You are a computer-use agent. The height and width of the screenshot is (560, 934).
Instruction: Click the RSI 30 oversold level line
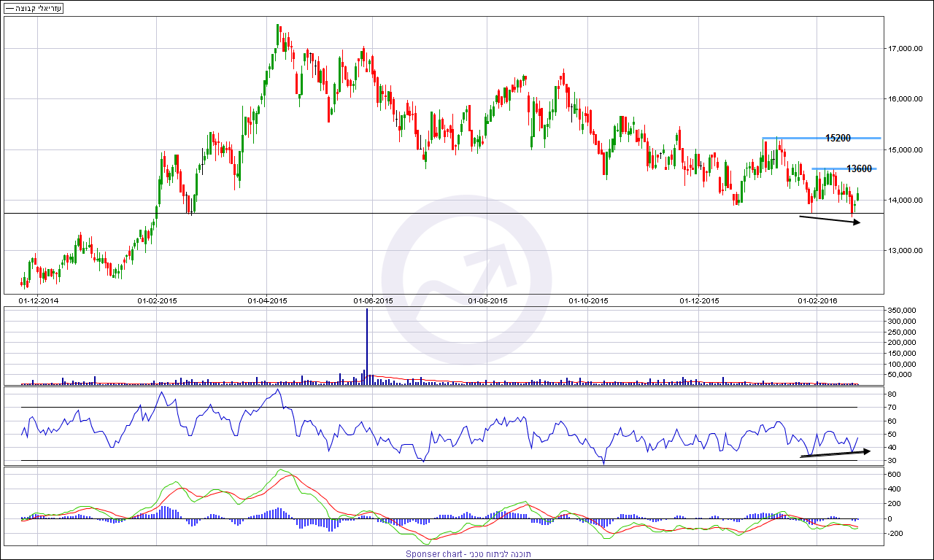[x=438, y=460]
